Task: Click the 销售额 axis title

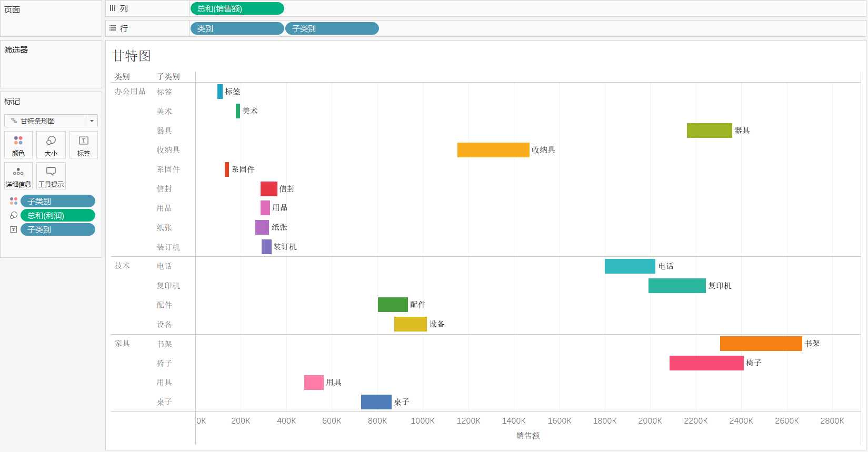Action: pyautogui.click(x=528, y=436)
